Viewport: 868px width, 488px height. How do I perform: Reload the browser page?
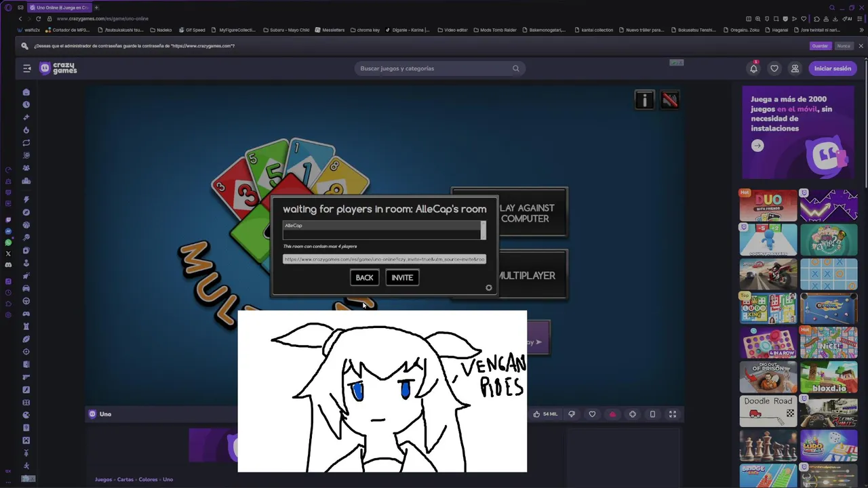(38, 18)
